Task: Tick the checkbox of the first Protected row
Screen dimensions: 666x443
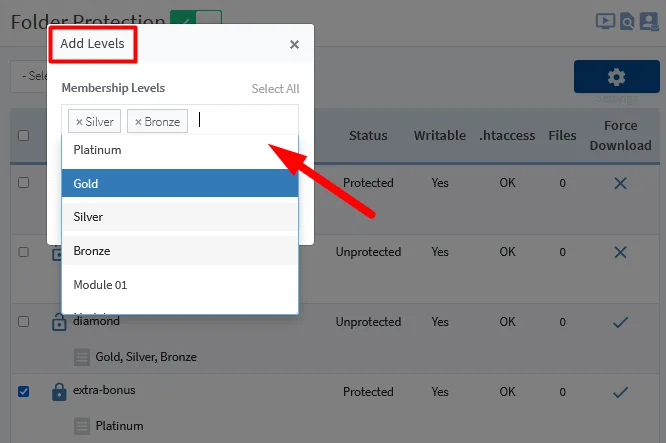Action: [x=24, y=183]
